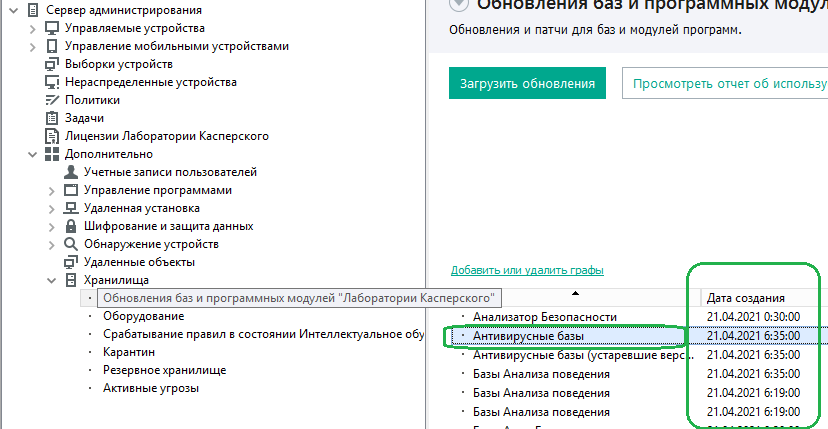
Task: Select the Анализатор Безопасности row
Action: coord(544,317)
